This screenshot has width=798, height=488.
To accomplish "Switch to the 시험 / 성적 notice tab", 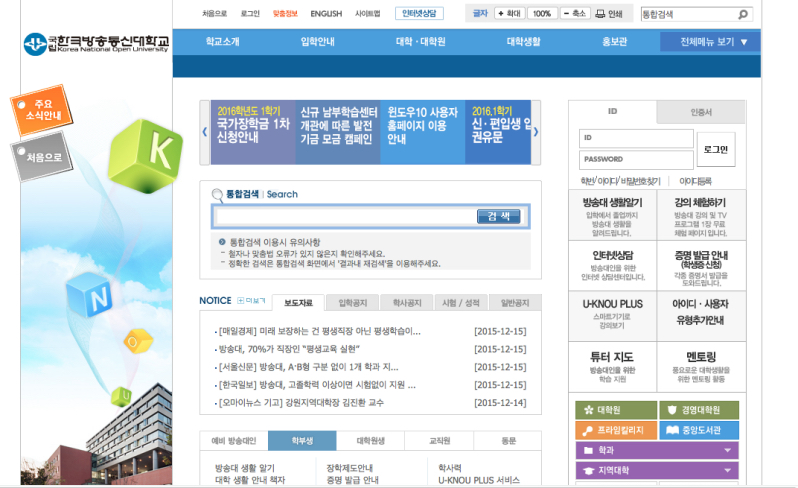I will click(461, 303).
